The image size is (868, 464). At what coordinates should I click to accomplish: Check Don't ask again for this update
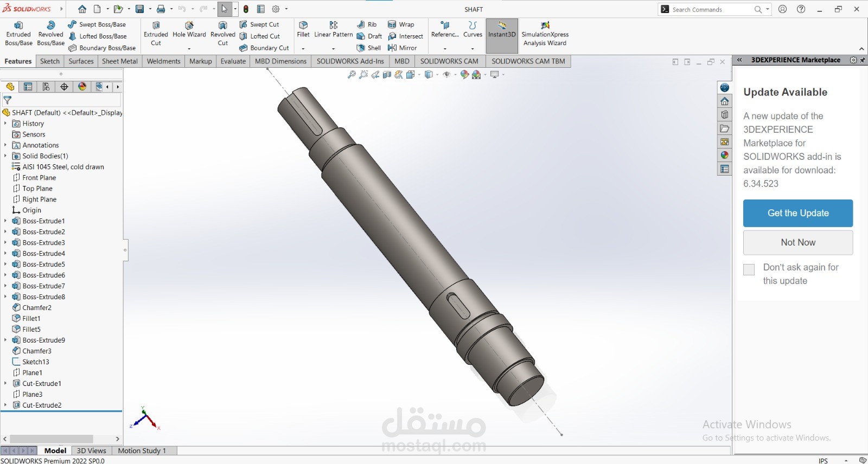tap(749, 269)
